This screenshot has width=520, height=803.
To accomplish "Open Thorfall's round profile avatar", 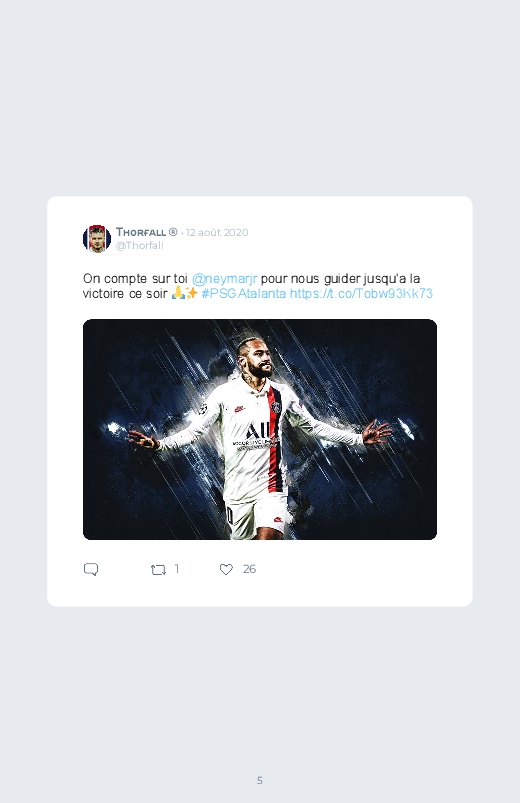I will tap(97, 239).
